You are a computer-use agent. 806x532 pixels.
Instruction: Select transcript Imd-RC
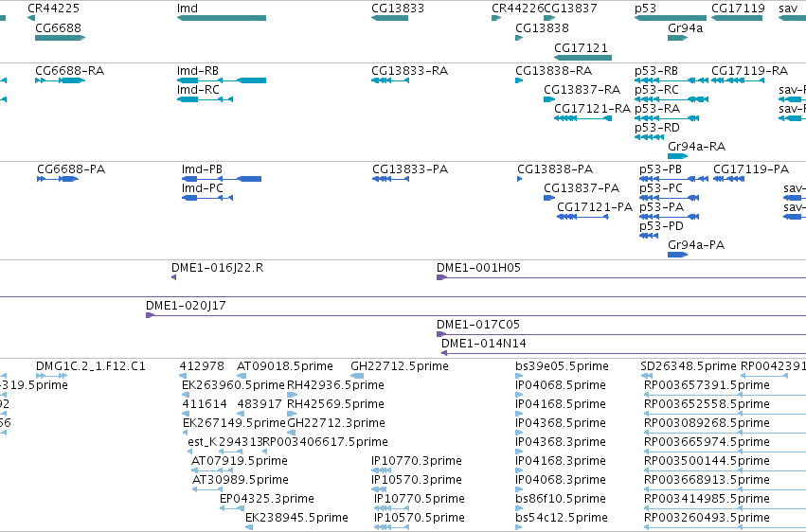pyautogui.click(x=205, y=99)
